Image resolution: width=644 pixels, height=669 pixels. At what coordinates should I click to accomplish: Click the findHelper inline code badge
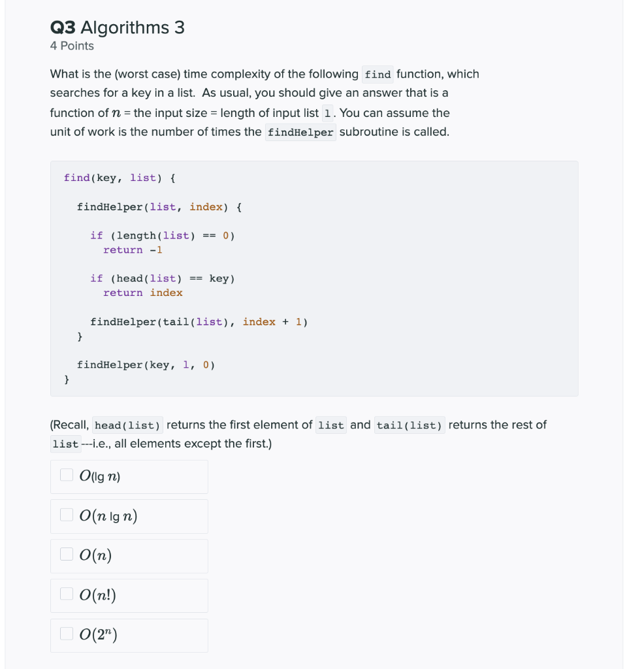pyautogui.click(x=300, y=132)
